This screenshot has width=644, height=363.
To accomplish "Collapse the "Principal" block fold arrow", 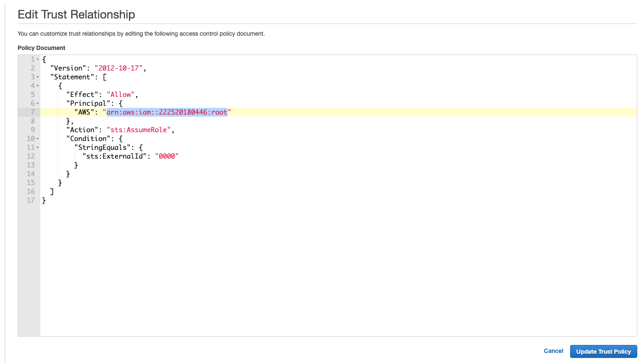I will [37, 104].
